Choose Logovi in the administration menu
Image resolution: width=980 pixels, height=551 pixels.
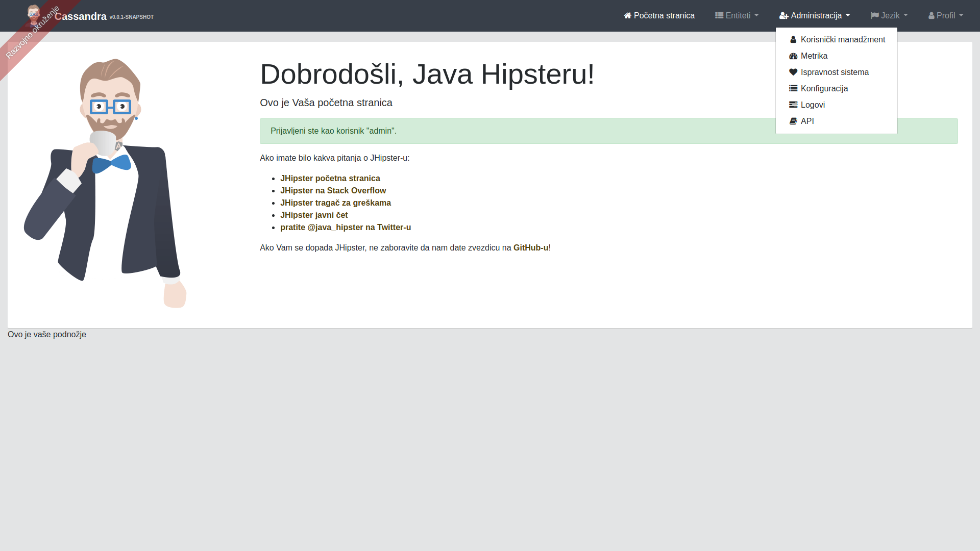click(x=813, y=105)
